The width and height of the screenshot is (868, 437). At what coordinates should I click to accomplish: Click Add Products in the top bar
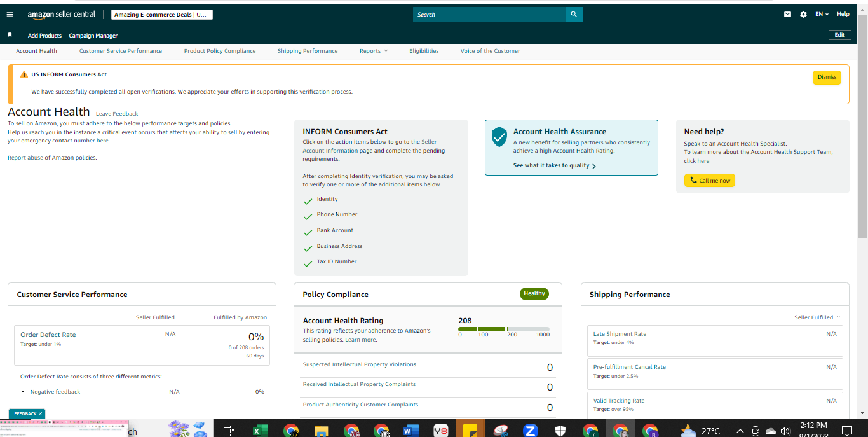[x=44, y=36]
